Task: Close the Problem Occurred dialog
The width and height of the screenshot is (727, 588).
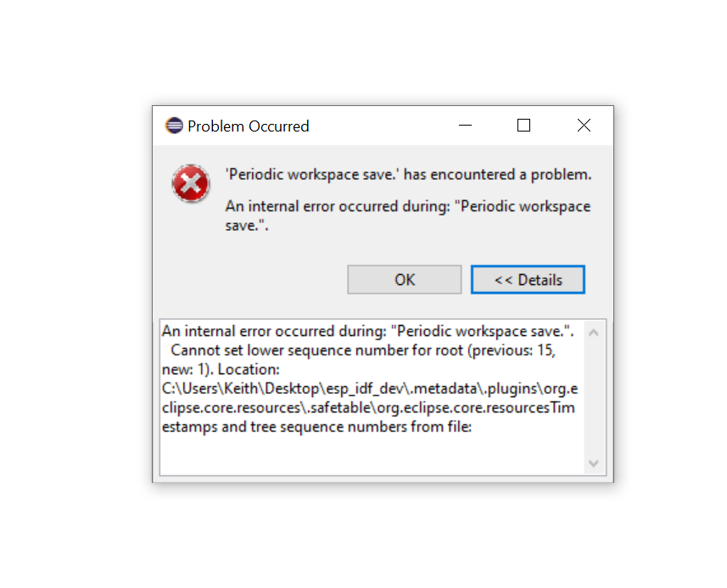Action: point(584,126)
